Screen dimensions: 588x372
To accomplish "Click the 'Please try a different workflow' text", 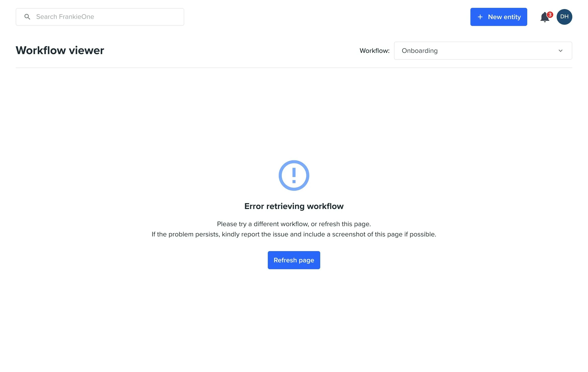I will [294, 224].
